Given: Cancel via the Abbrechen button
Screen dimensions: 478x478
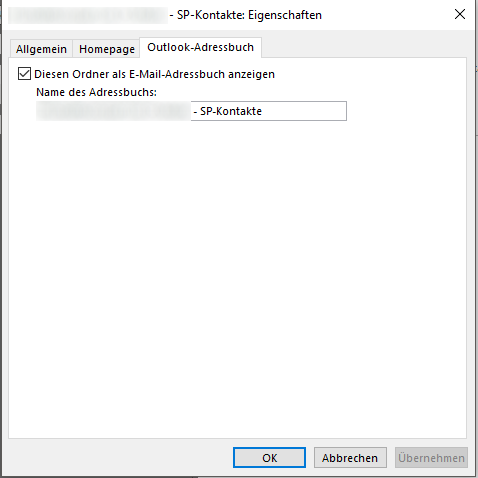Looking at the screenshot, I should pos(350,458).
